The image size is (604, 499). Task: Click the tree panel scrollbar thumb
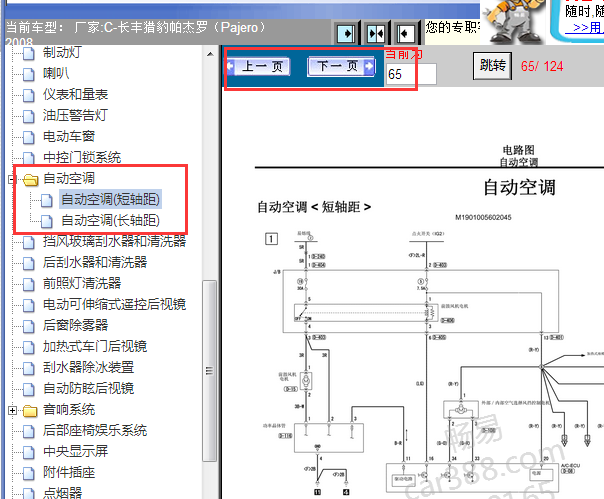[210, 371]
